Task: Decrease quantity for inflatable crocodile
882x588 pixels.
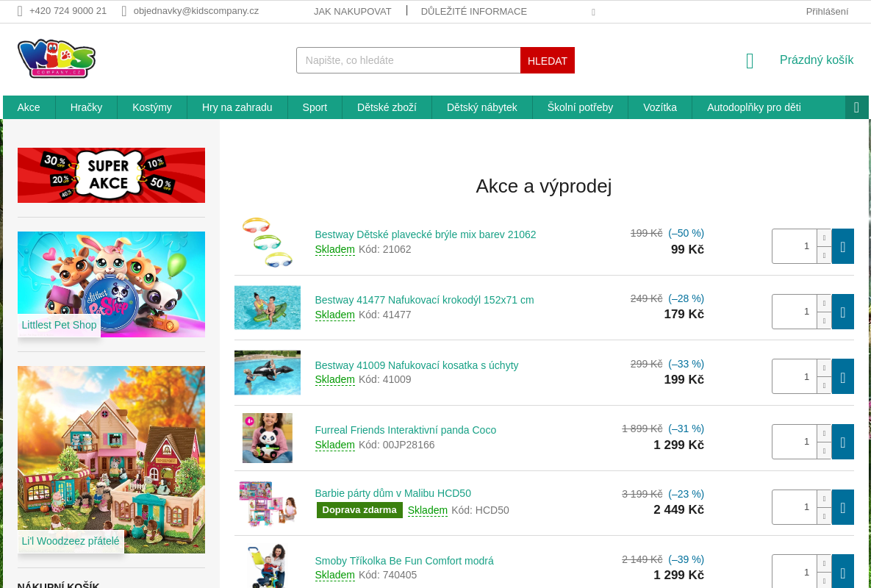Action: coord(824,320)
